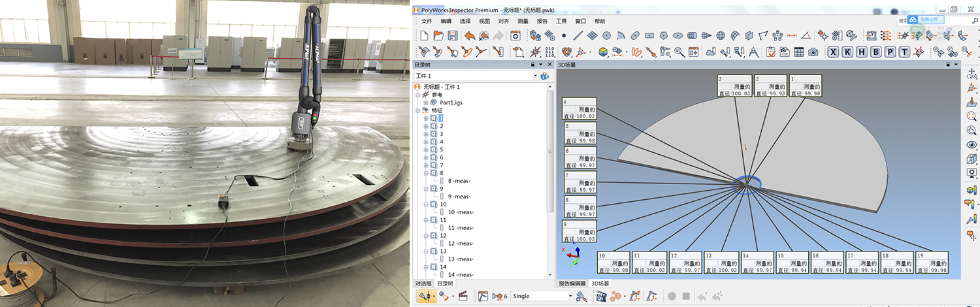Screen dimensions: 980x307
Task: Open project using the folder icon
Action: pos(438,35)
